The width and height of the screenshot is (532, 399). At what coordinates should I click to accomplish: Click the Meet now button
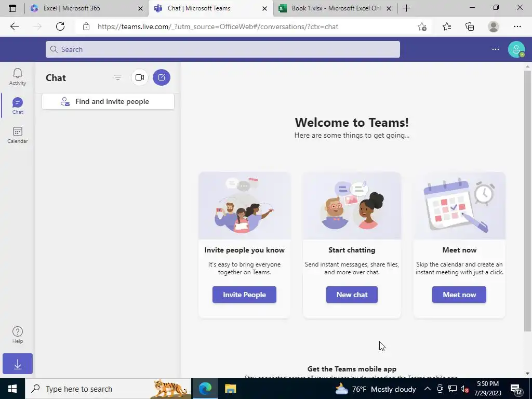[459, 295]
